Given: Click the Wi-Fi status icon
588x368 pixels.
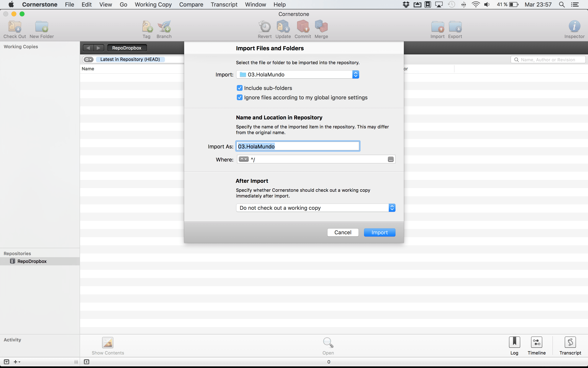Looking at the screenshot, I should [x=476, y=5].
